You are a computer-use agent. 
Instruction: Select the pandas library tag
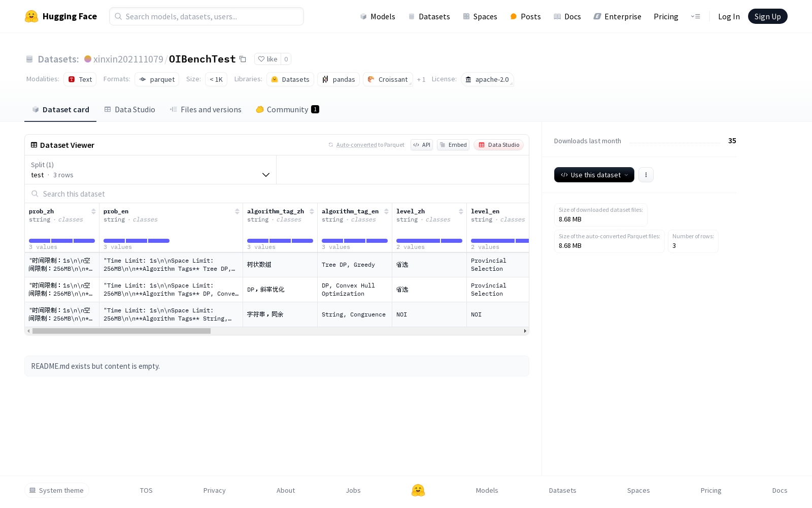pos(339,79)
